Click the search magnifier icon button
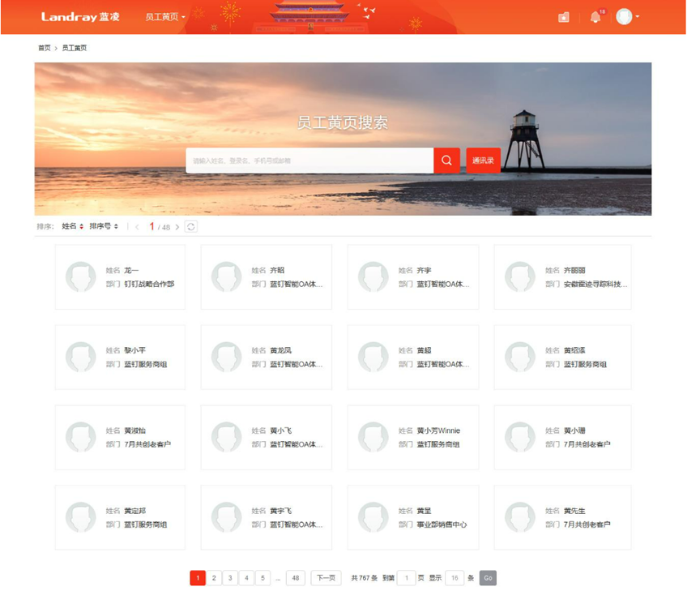The image size is (700, 591). tap(446, 160)
